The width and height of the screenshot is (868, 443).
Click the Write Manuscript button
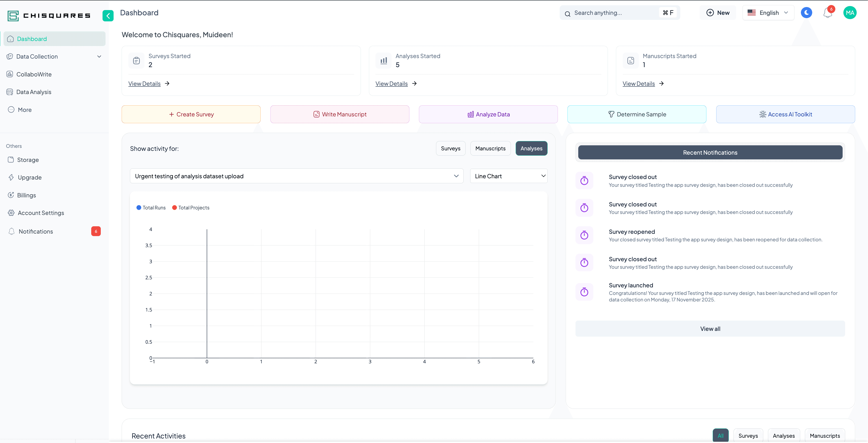coord(340,114)
